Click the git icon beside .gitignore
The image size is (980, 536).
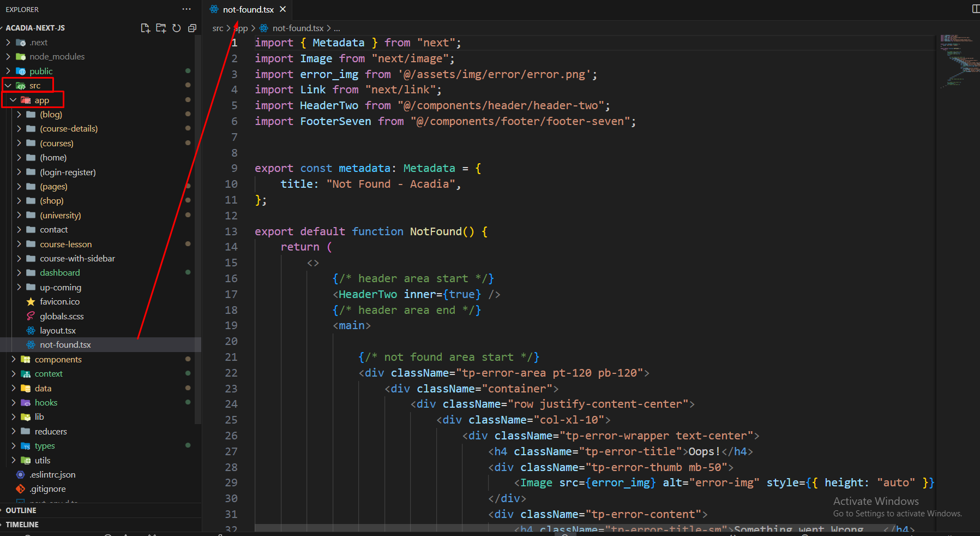[21, 489]
